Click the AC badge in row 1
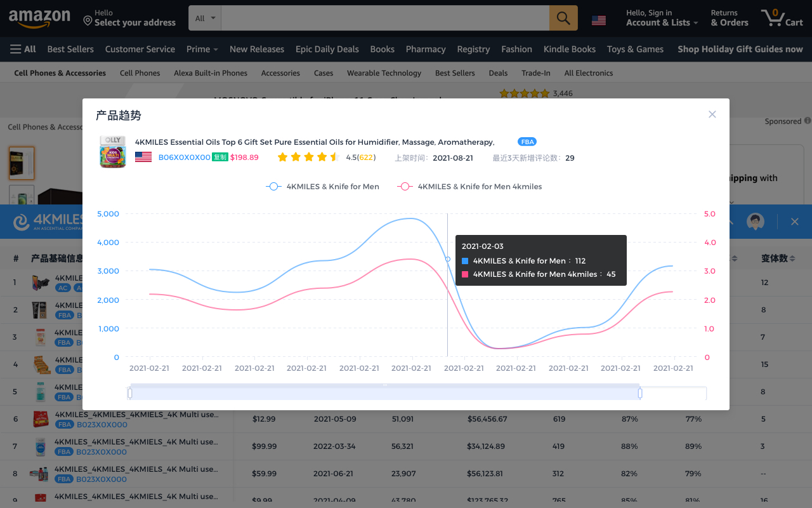Image resolution: width=812 pixels, height=508 pixels. coord(63,288)
